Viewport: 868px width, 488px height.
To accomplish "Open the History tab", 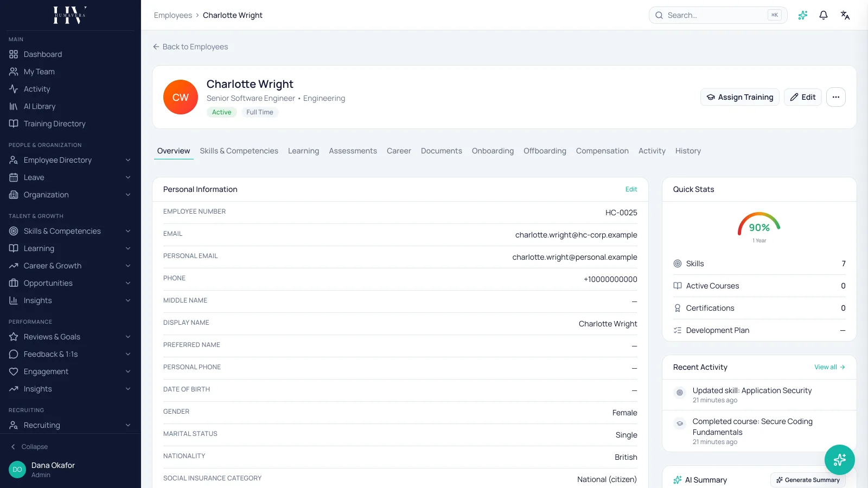I will click(x=688, y=151).
